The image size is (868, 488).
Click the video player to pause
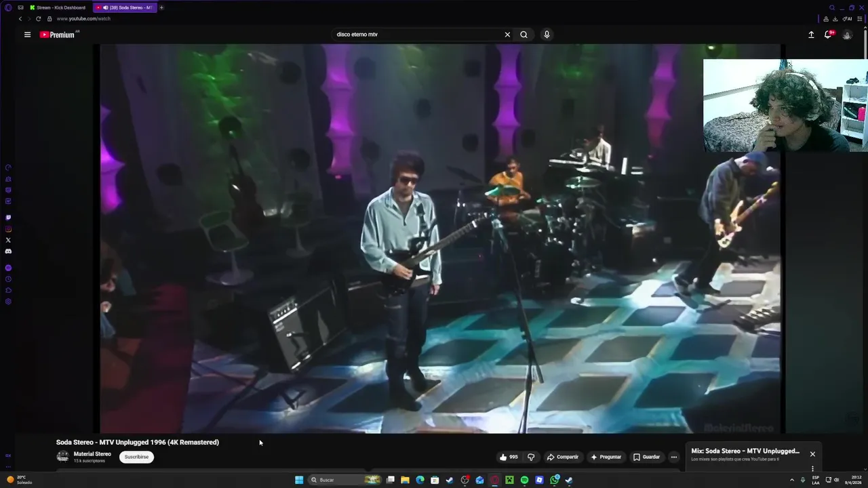click(441, 239)
